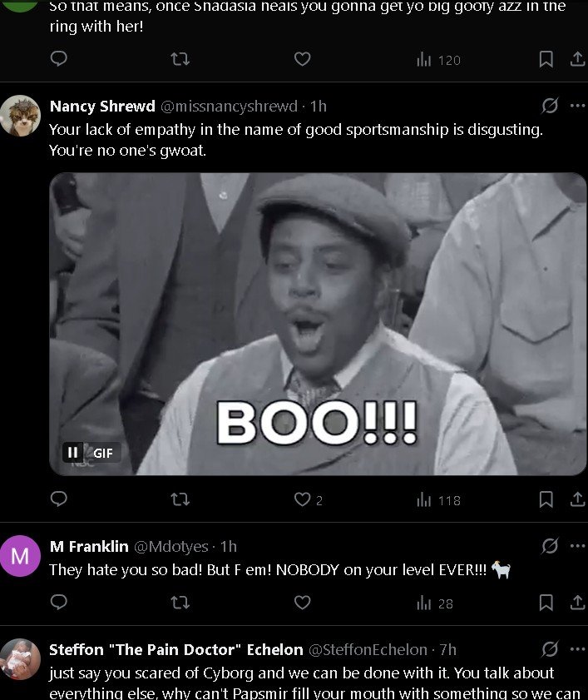Bookmark M Franklin's tweet
Image resolution: width=588 pixels, height=700 pixels.
click(546, 602)
